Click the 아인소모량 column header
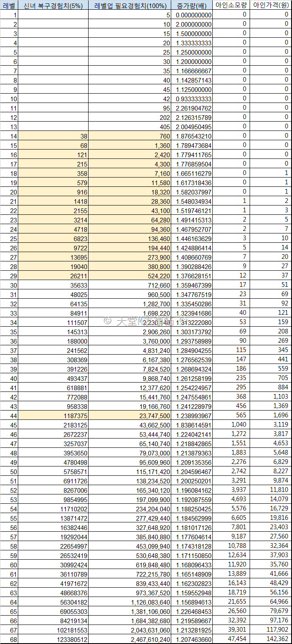This screenshot has width=292, height=644. (x=231, y=5)
